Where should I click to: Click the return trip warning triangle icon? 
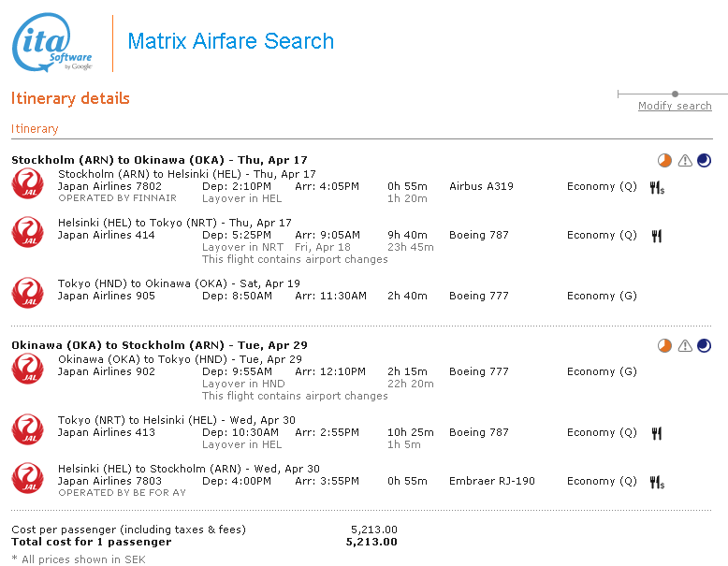tap(685, 346)
